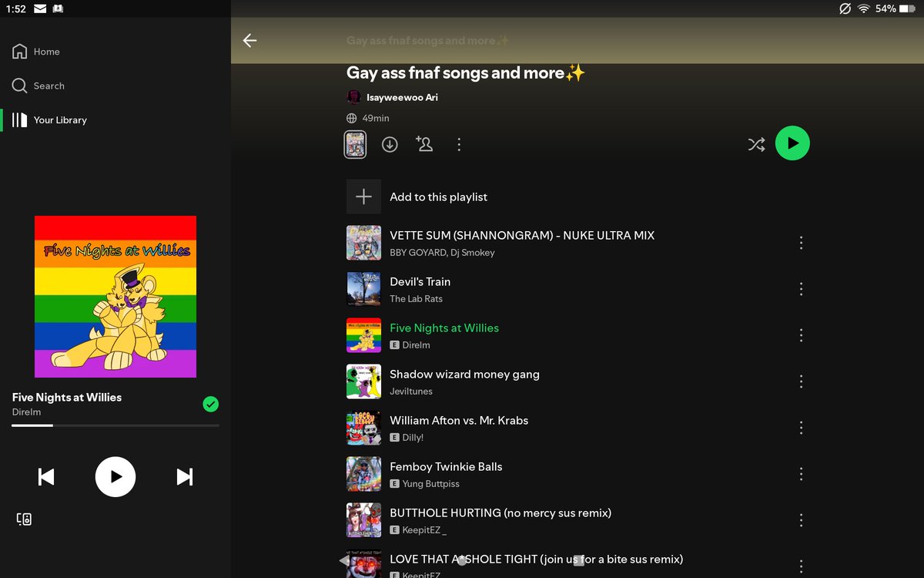Open Isayweewoo Ari profile link
Screen dimensions: 924x578
tap(402, 97)
